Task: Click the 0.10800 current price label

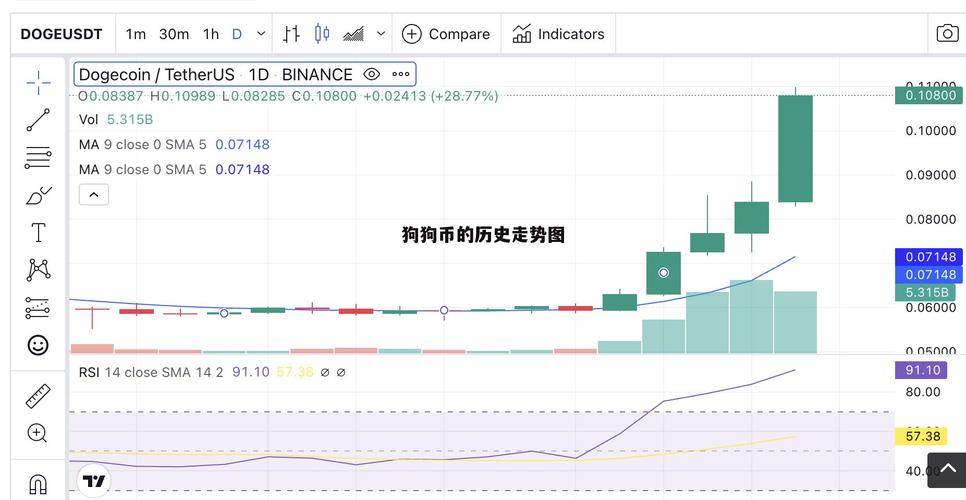Action: point(929,95)
